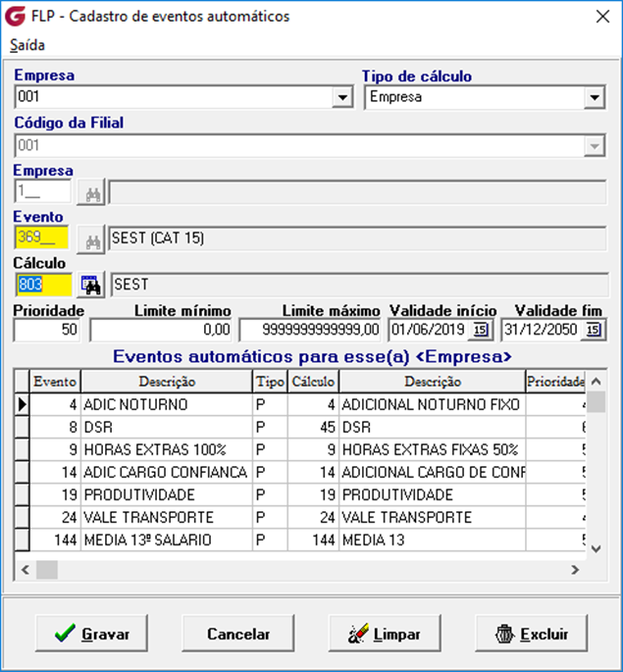623x672 pixels.
Task: Open the Validade início calendar icon
Action: [481, 330]
